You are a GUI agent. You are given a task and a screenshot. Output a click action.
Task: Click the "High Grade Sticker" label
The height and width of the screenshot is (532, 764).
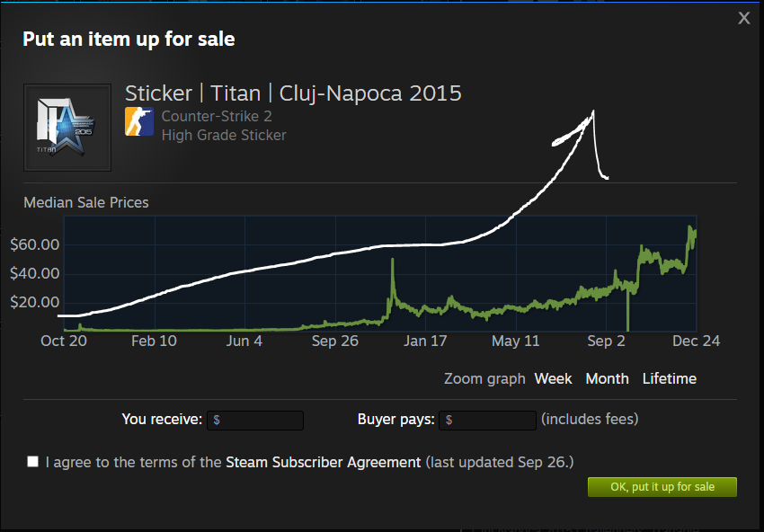tap(224, 136)
